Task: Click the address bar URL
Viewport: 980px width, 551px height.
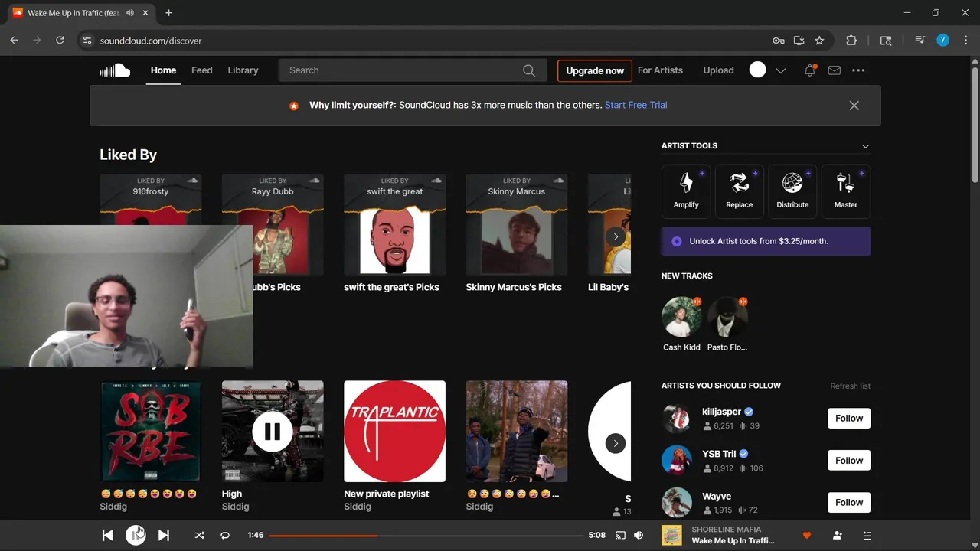Action: click(x=151, y=41)
